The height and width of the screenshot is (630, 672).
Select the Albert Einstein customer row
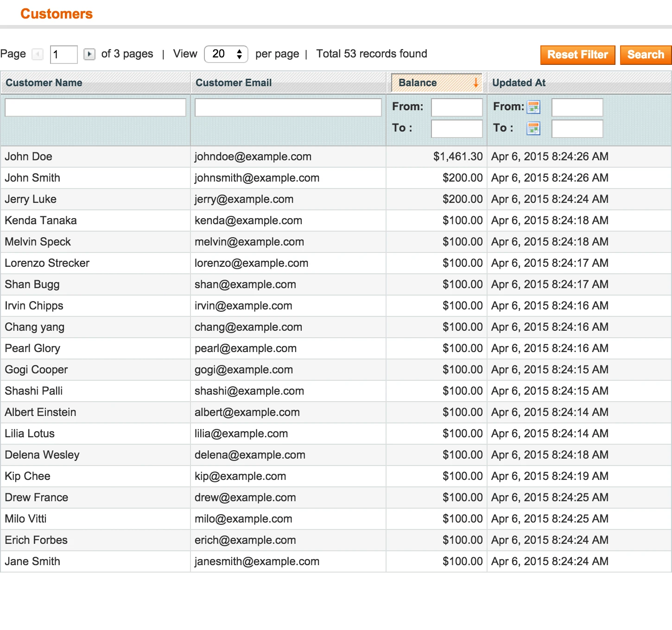point(41,412)
